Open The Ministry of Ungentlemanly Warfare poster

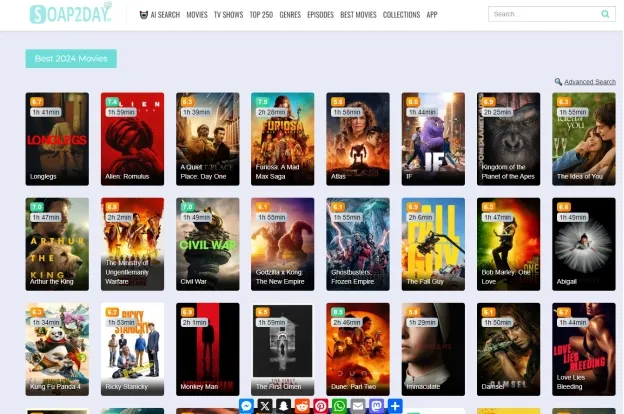click(133, 244)
